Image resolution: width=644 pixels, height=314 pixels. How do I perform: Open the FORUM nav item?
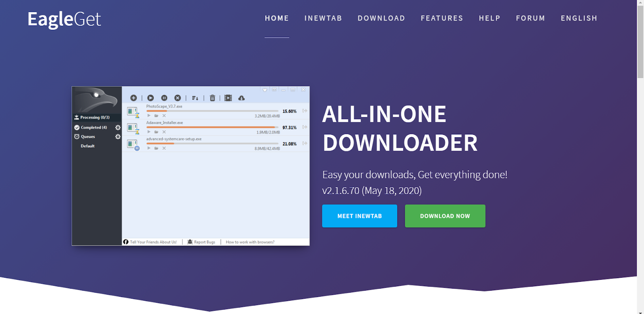pyautogui.click(x=530, y=18)
